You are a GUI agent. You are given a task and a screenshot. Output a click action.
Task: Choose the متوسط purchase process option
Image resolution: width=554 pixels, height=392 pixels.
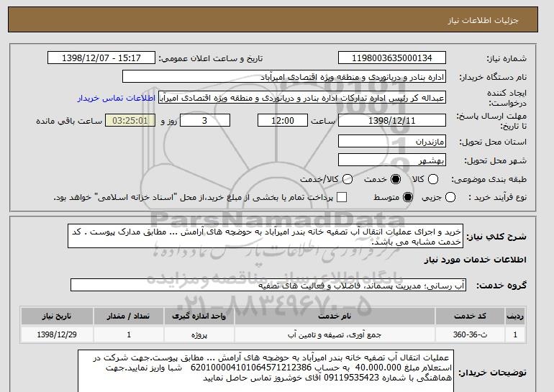click(408, 197)
